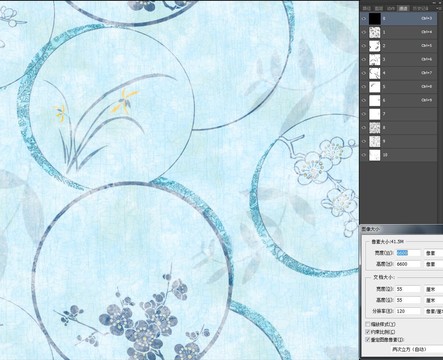The image size is (443, 360).
Task: Hide channel 8 using its eye icon
Action: [364, 128]
